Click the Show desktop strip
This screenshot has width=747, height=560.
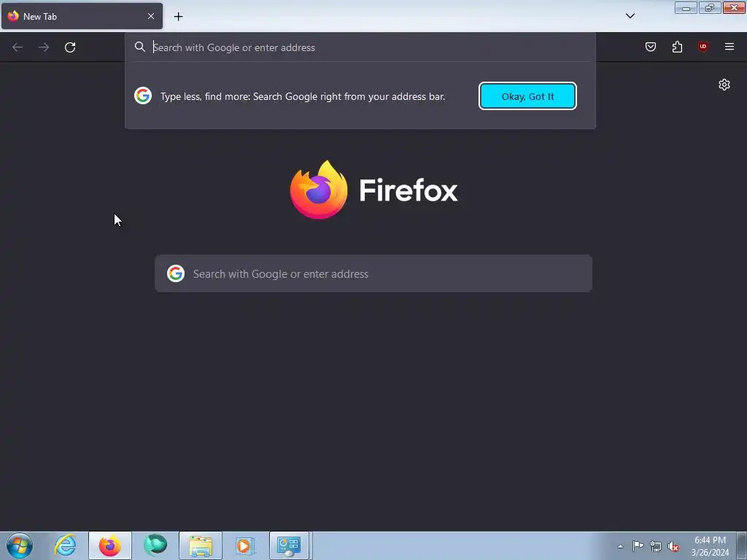click(742, 545)
